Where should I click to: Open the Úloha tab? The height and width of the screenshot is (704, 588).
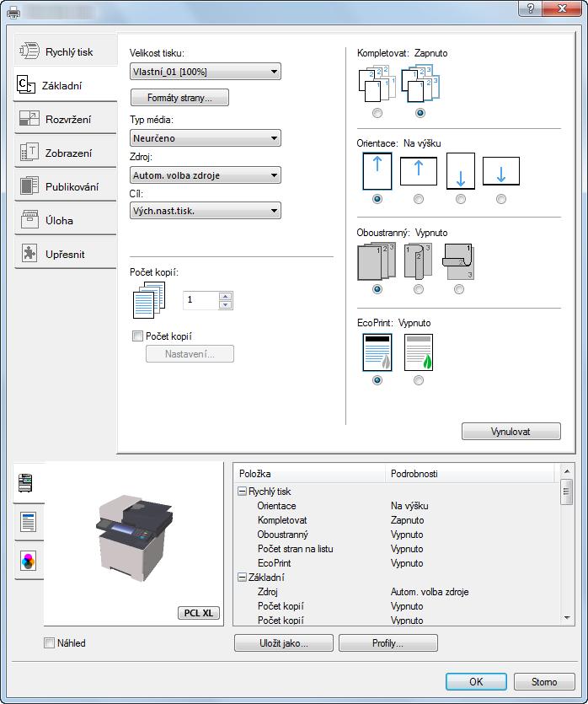[x=66, y=220]
